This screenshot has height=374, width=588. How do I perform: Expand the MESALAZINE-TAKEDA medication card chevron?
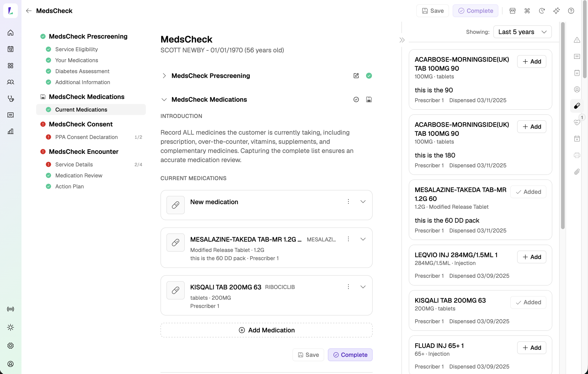click(x=363, y=239)
